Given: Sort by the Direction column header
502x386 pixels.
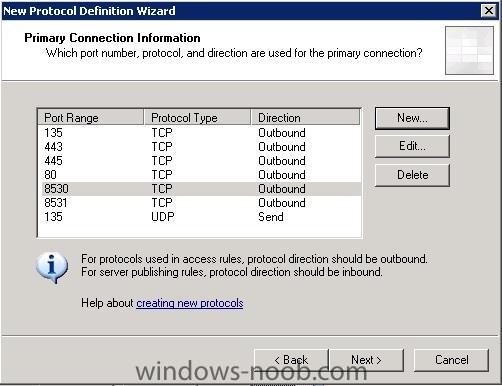Looking at the screenshot, I should 305,118.
